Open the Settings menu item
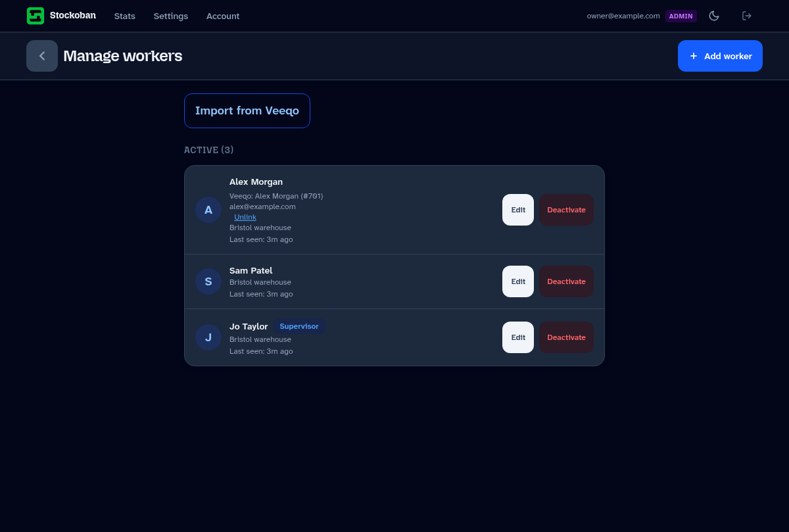789x532 pixels. [171, 16]
